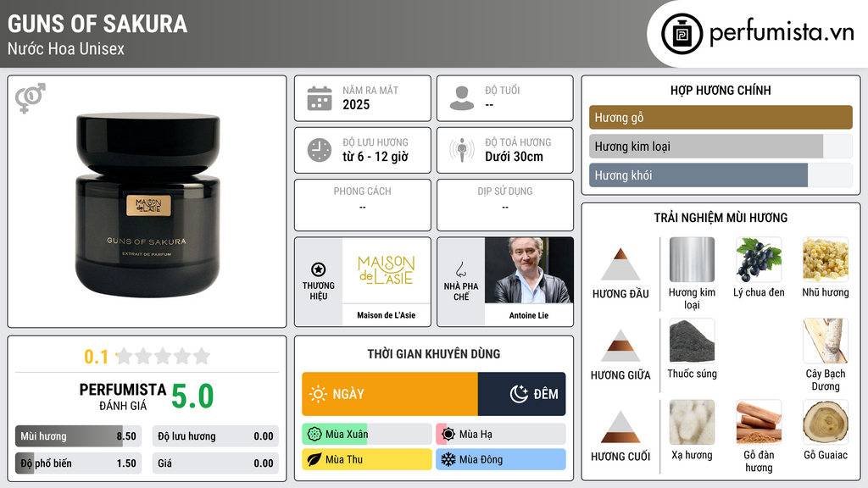This screenshot has height=488, width=868.
Task: Click the Hương kim loại note image
Action: click(692, 260)
